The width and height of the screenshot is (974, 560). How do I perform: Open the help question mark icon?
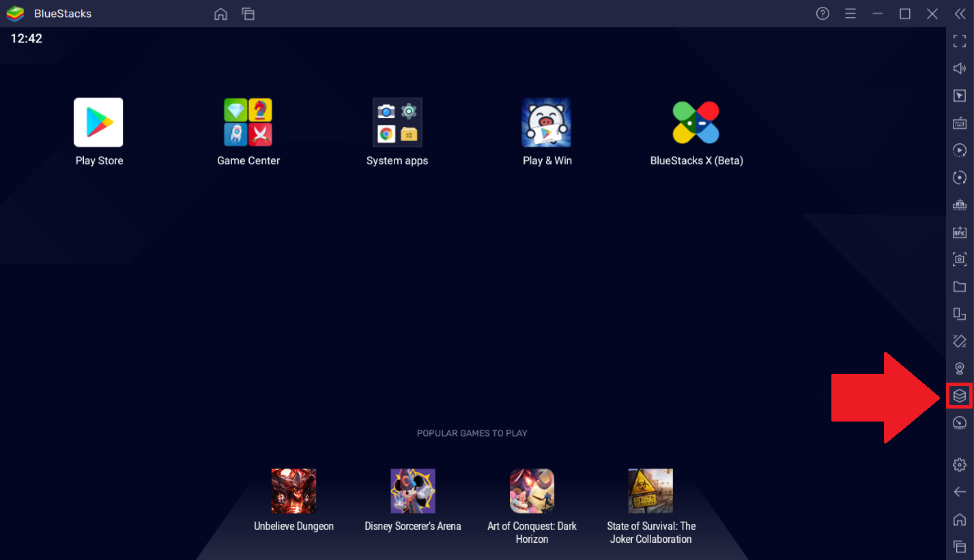click(x=822, y=14)
